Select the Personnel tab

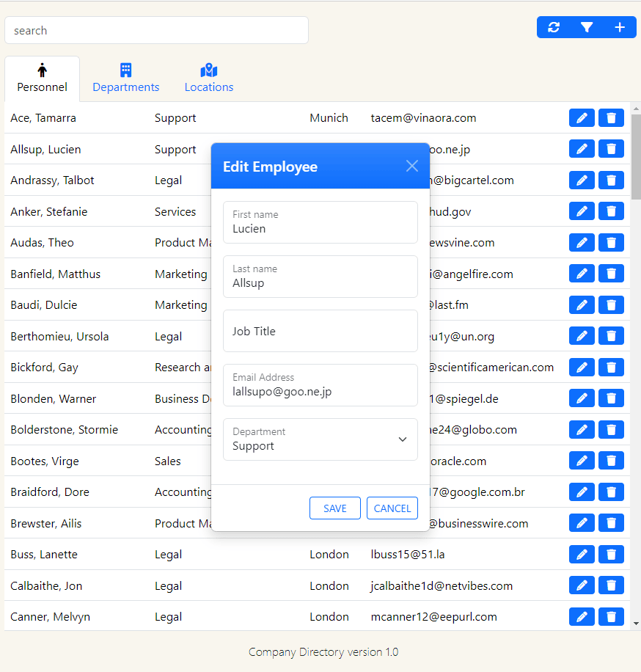click(42, 78)
